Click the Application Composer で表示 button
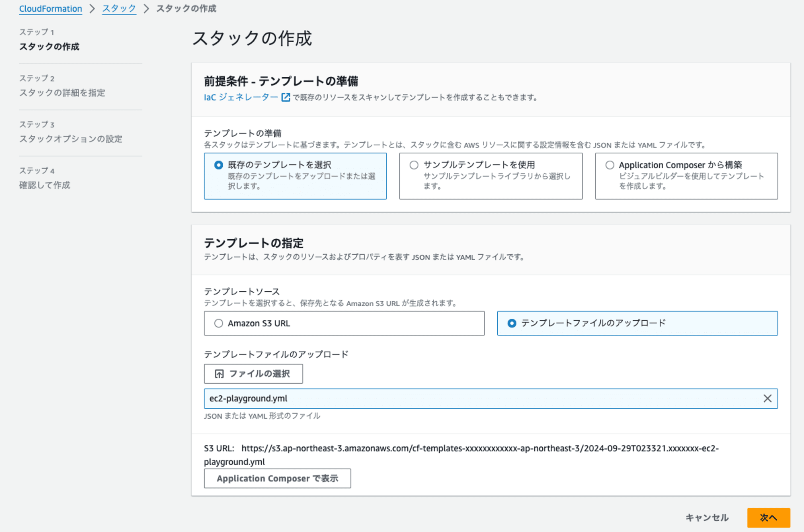Screen dimensions: 804x532 (277, 479)
